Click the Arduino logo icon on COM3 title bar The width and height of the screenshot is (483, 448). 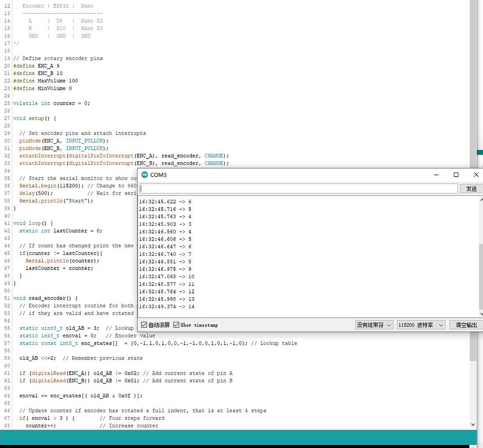[144, 175]
